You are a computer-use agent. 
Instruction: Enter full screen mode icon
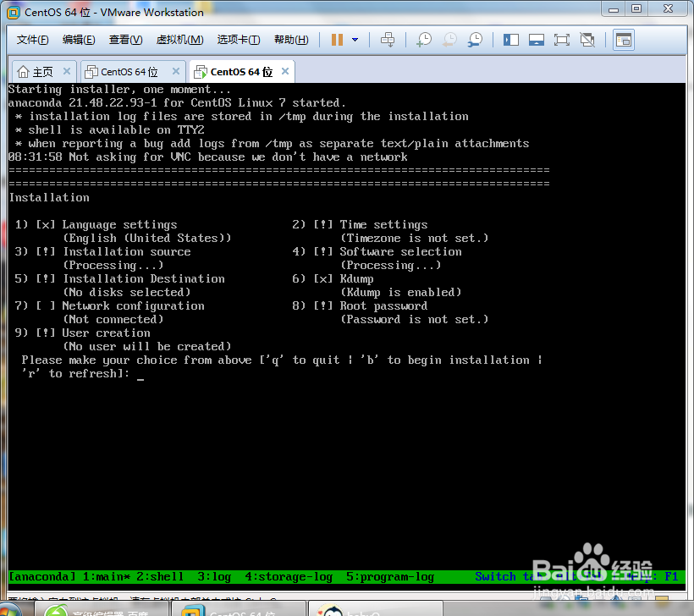coord(562,41)
